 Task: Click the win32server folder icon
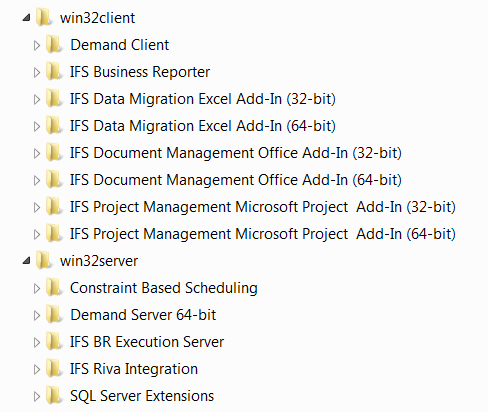(44, 260)
